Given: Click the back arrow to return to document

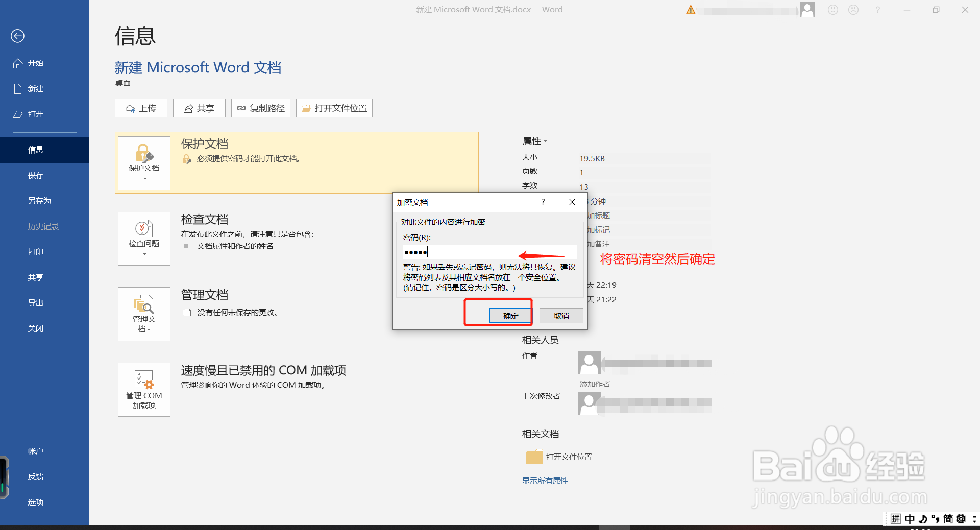Looking at the screenshot, I should pos(18,36).
